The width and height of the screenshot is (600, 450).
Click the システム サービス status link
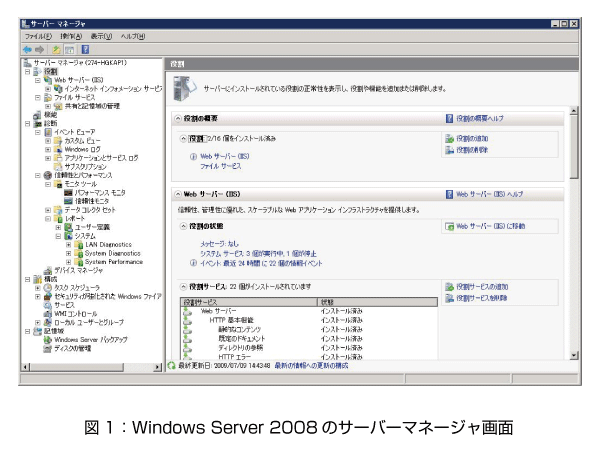pos(258,253)
